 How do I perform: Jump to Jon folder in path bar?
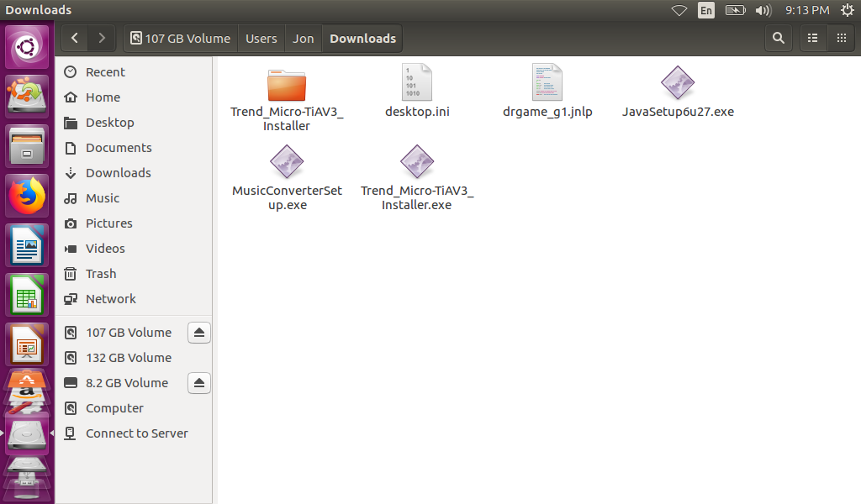point(303,39)
